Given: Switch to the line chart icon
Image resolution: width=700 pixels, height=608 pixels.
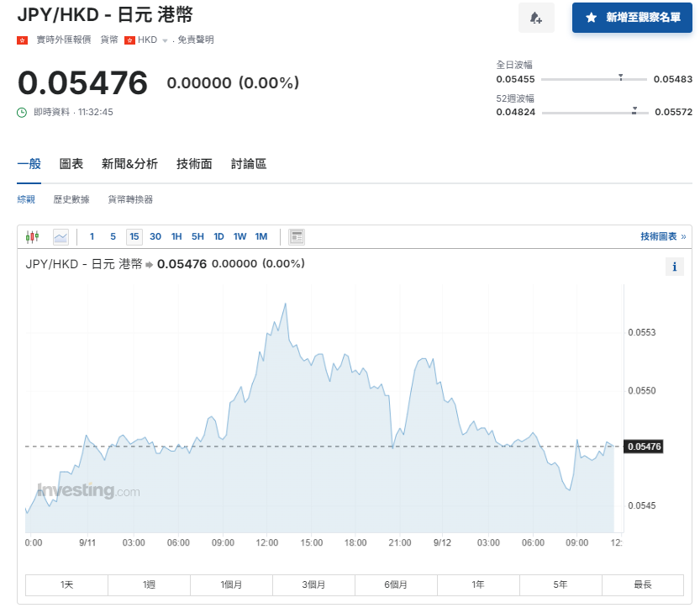Looking at the screenshot, I should pos(61,236).
